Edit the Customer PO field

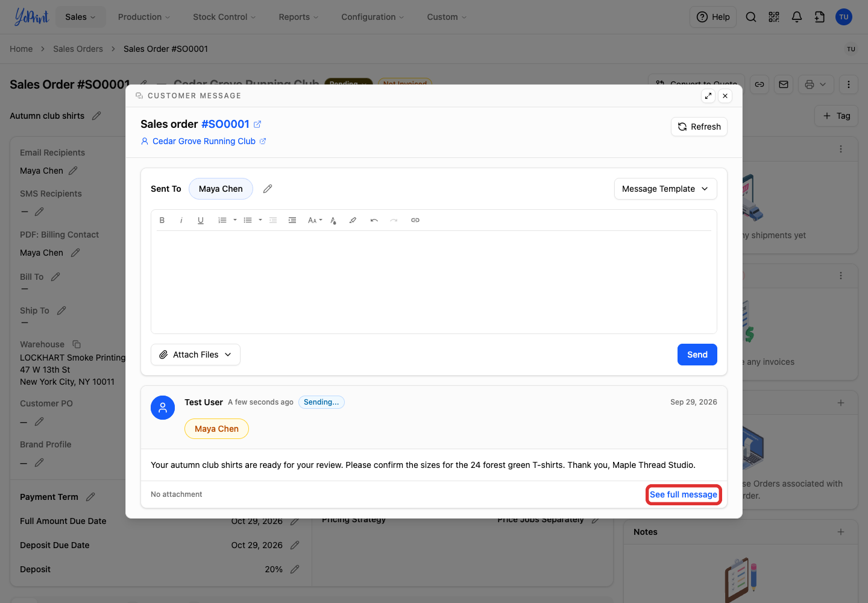[39, 421]
